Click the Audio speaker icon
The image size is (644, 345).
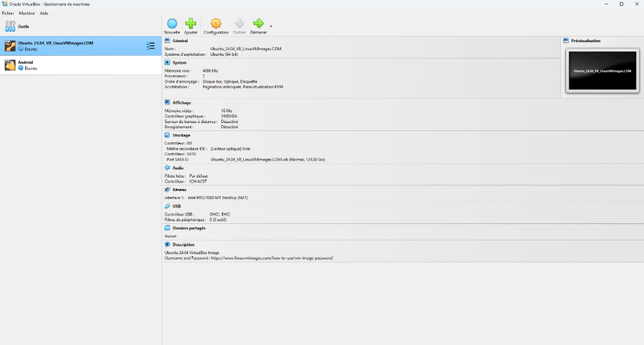tap(167, 167)
